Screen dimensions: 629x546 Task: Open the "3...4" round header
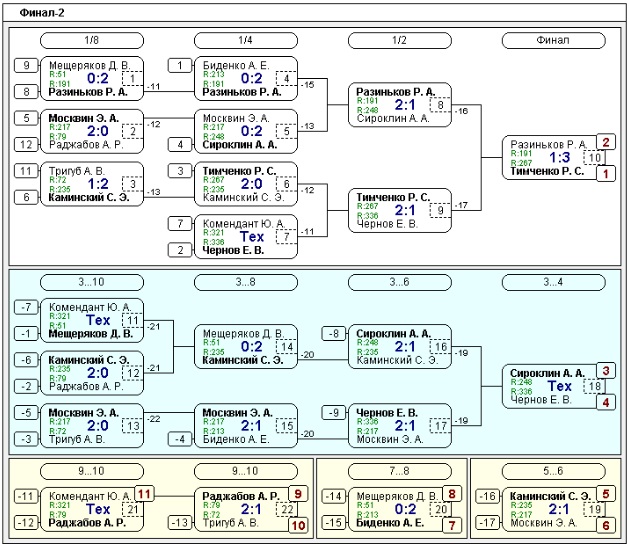point(553,282)
